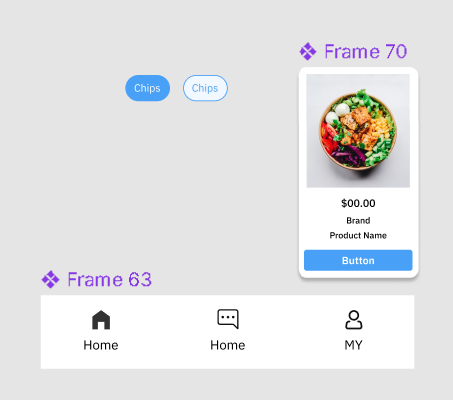
Task: Click the user profile icon
Action: tap(354, 320)
